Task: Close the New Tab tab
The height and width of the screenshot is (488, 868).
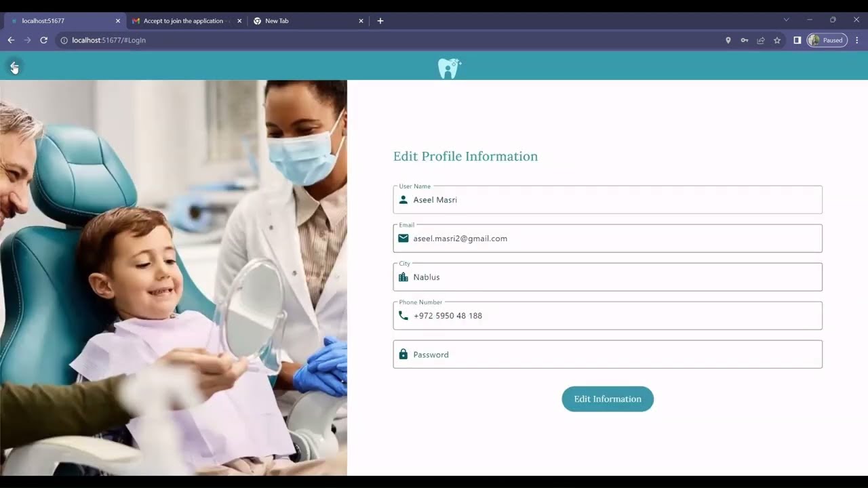Action: click(x=361, y=21)
